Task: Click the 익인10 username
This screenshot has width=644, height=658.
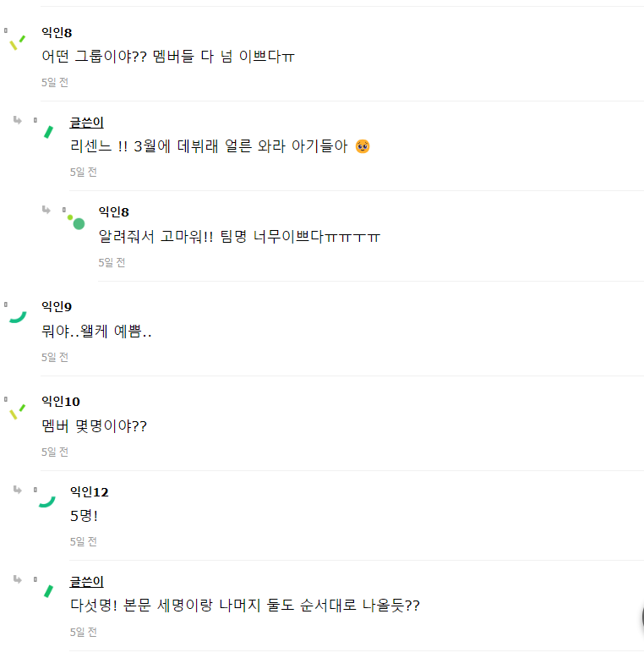Action: [x=60, y=402]
